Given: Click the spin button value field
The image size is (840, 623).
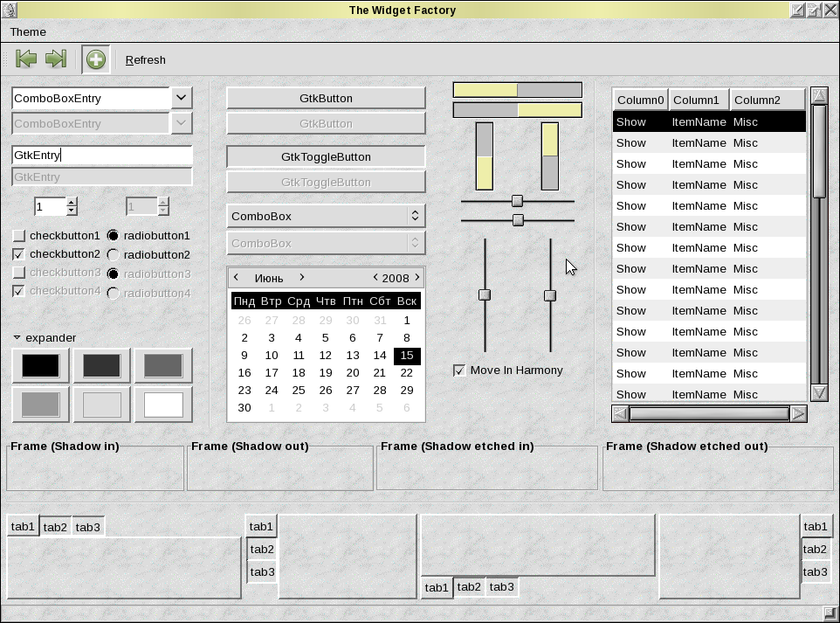Looking at the screenshot, I should [x=51, y=206].
